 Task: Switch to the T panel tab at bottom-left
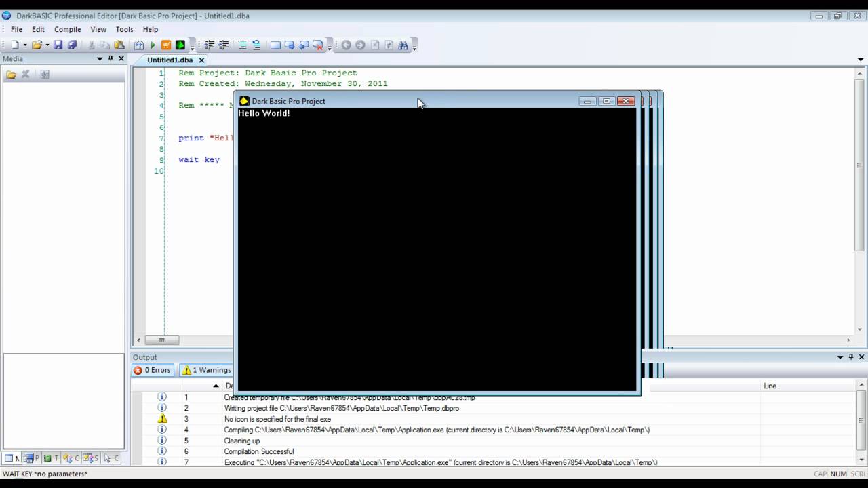click(x=52, y=458)
